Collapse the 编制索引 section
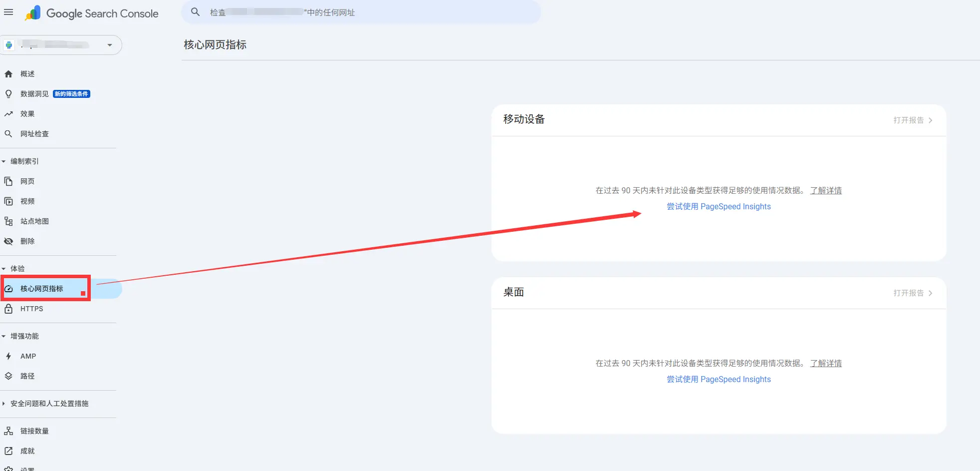Image resolution: width=980 pixels, height=471 pixels. click(x=4, y=161)
